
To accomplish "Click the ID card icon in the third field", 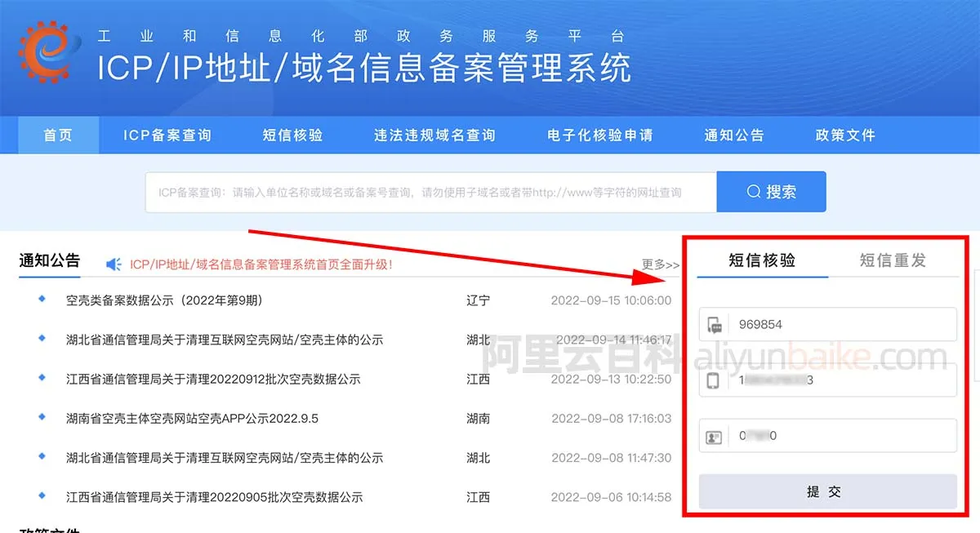I will [x=713, y=435].
